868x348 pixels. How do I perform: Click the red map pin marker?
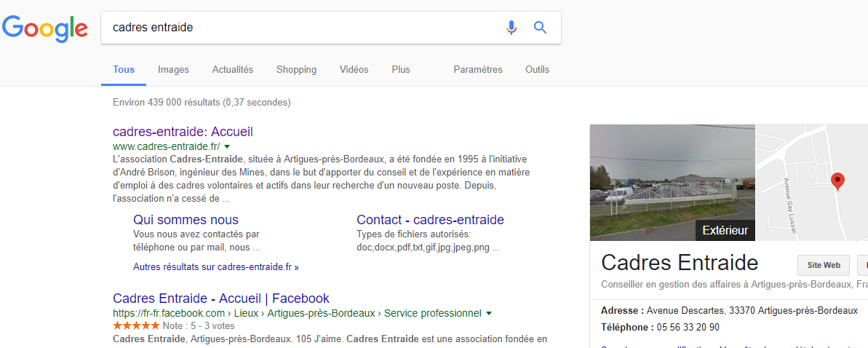coord(839,182)
